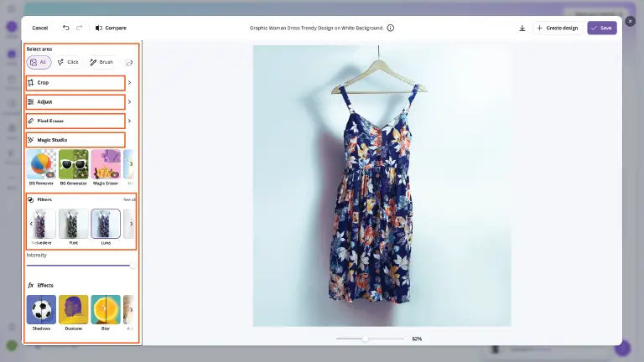Click the zoom slider handle below image

(365, 339)
